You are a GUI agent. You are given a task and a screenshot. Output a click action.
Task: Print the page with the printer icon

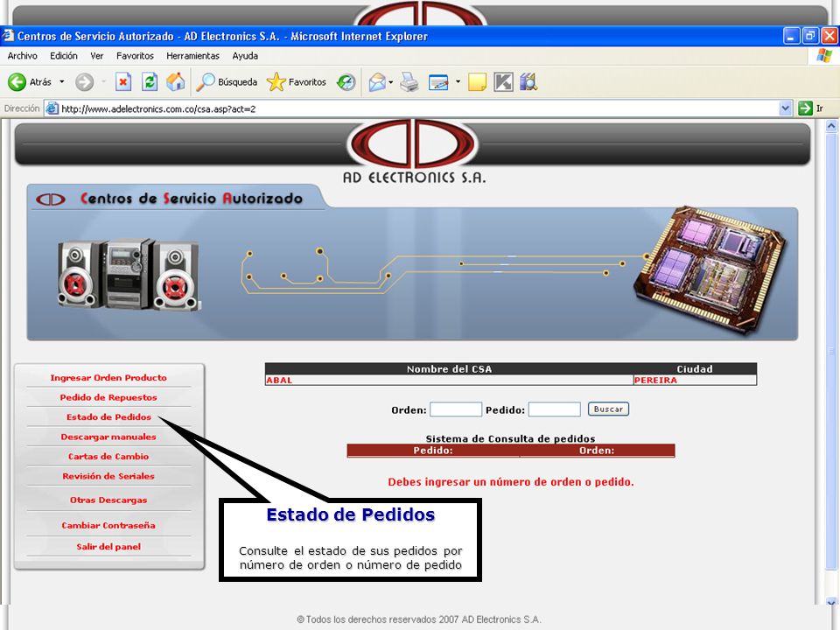click(x=409, y=82)
